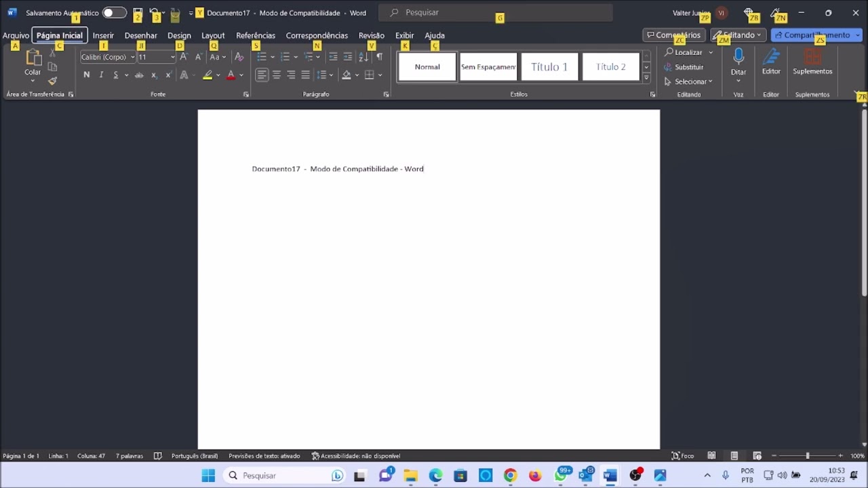Decrease font size with the smaller A
This screenshot has width=868, height=488.
(198, 57)
